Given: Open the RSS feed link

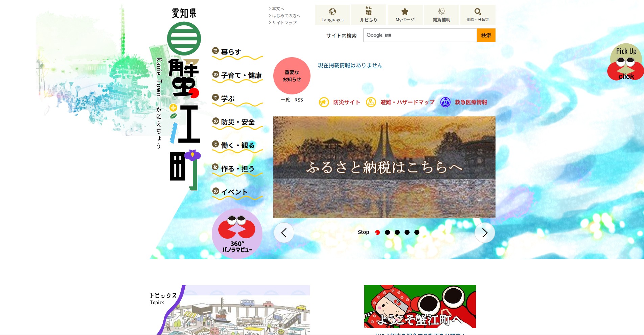Looking at the screenshot, I should [299, 100].
